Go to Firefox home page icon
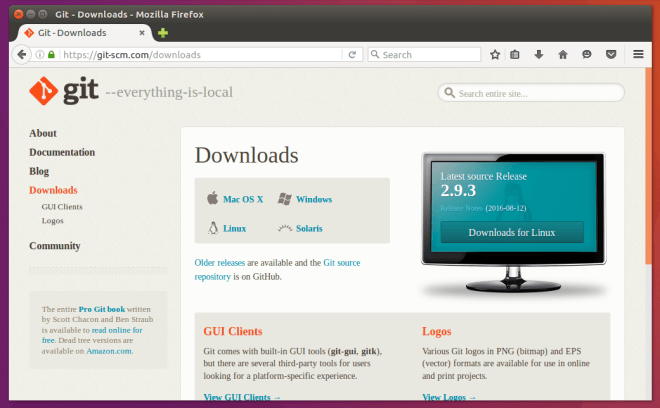 pyautogui.click(x=563, y=55)
